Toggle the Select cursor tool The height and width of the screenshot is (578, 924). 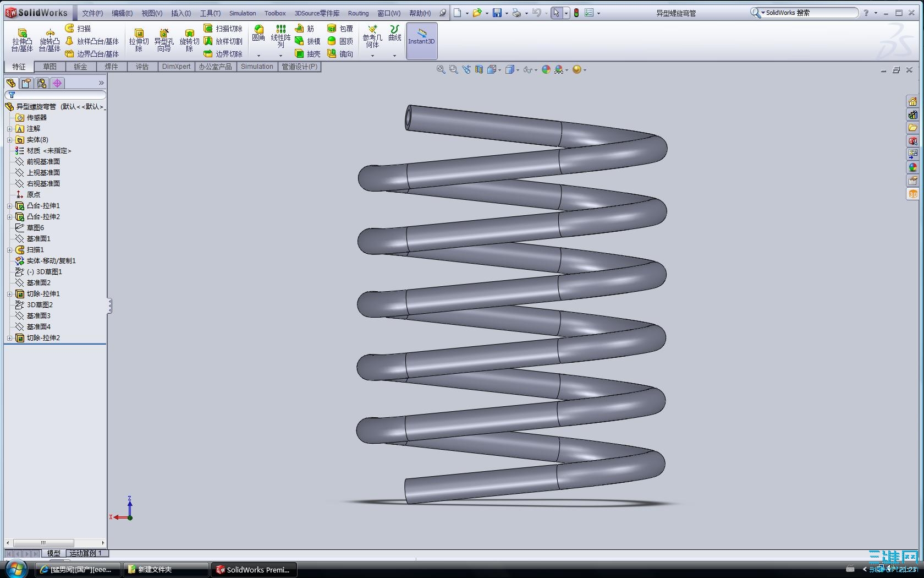click(556, 13)
